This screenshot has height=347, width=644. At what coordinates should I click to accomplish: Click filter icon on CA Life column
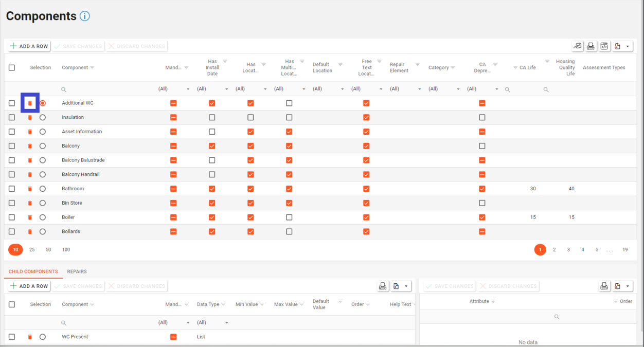point(515,68)
